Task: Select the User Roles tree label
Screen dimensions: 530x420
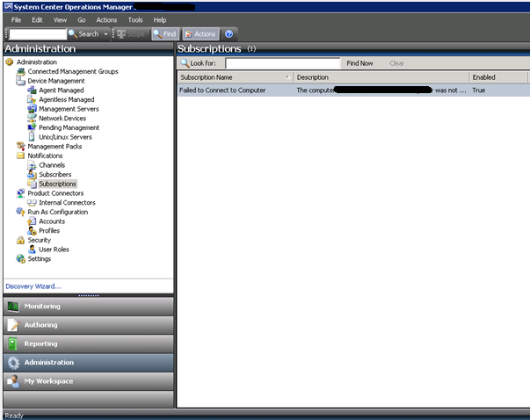Action: (54, 250)
